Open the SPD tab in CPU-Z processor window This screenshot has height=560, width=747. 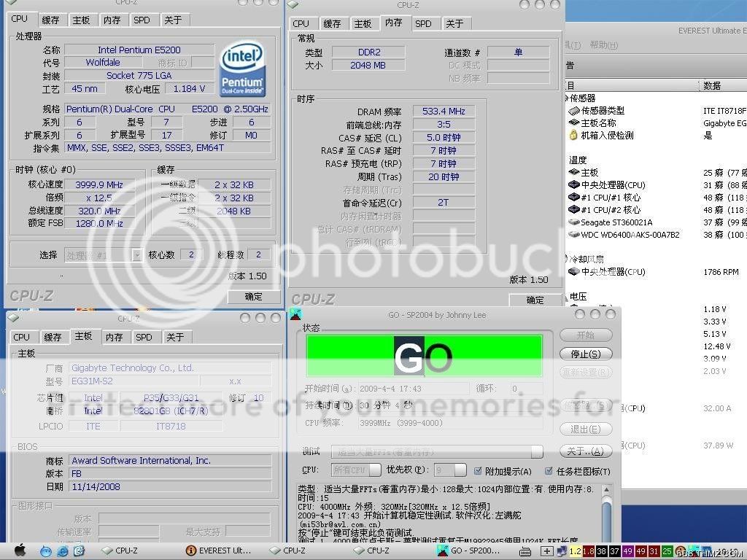click(142, 20)
